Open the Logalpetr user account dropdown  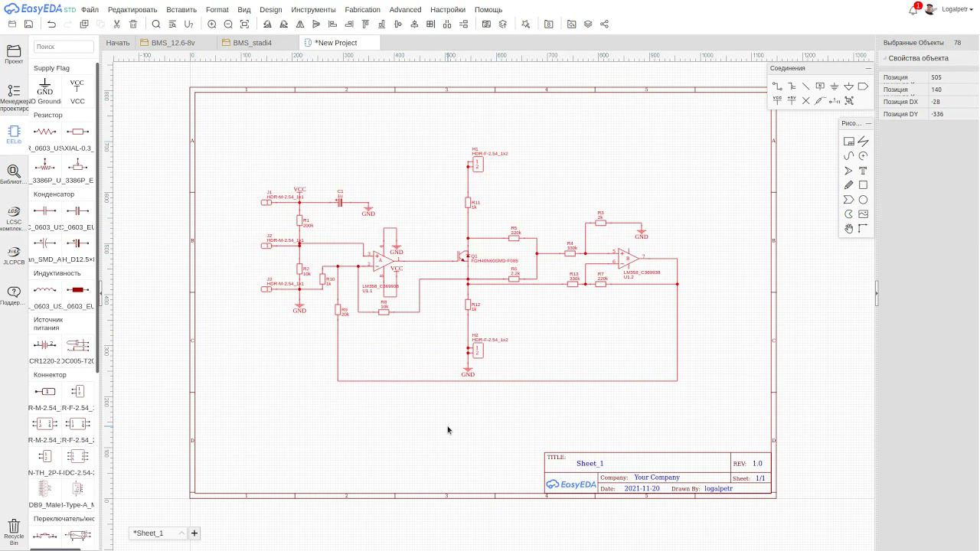click(955, 9)
